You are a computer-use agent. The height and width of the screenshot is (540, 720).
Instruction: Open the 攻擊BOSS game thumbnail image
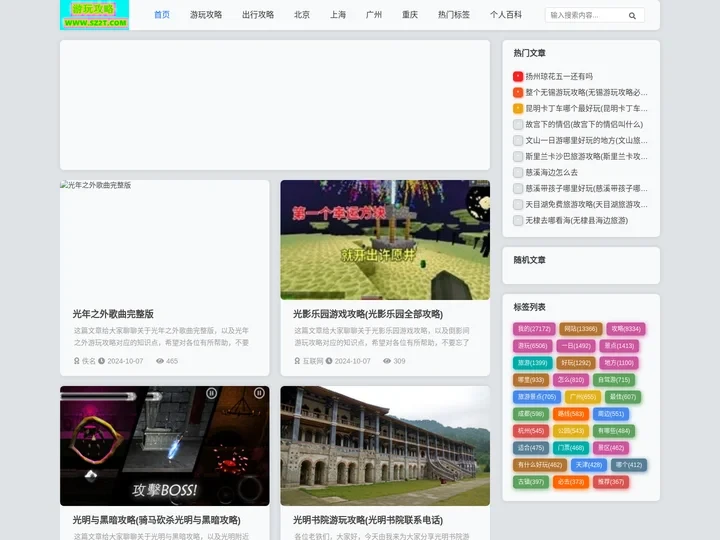coord(165,446)
